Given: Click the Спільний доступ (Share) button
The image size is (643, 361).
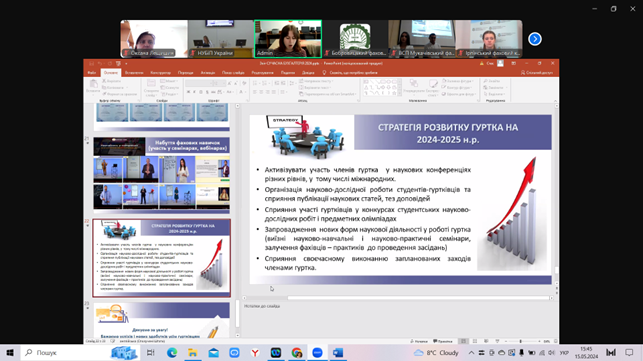Looking at the screenshot, I should point(537,73).
